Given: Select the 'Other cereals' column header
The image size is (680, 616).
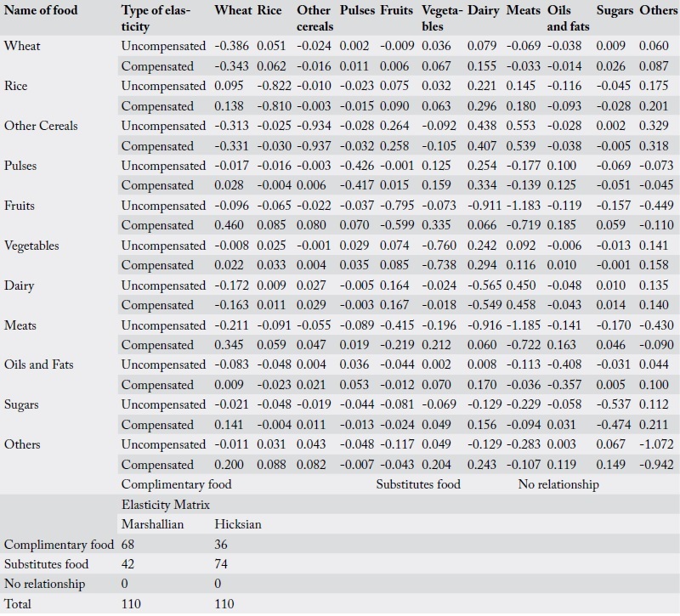Looking at the screenshot, I should [314, 18].
